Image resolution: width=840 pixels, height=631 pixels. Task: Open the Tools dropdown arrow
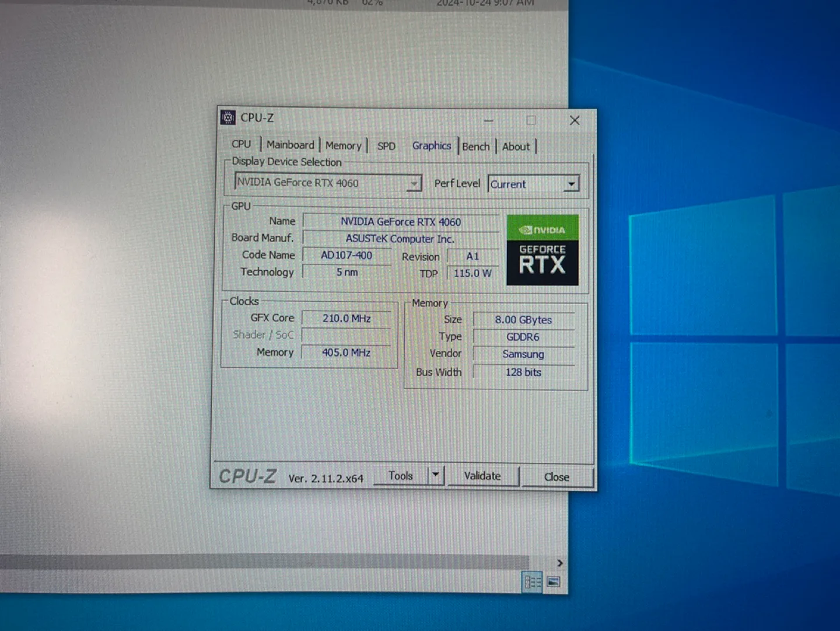click(436, 475)
